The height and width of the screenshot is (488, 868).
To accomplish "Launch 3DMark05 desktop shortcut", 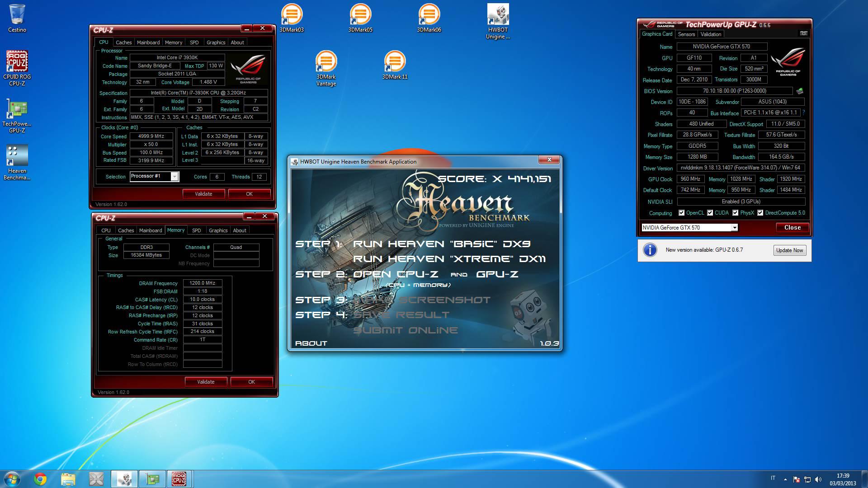I will 360,18.
